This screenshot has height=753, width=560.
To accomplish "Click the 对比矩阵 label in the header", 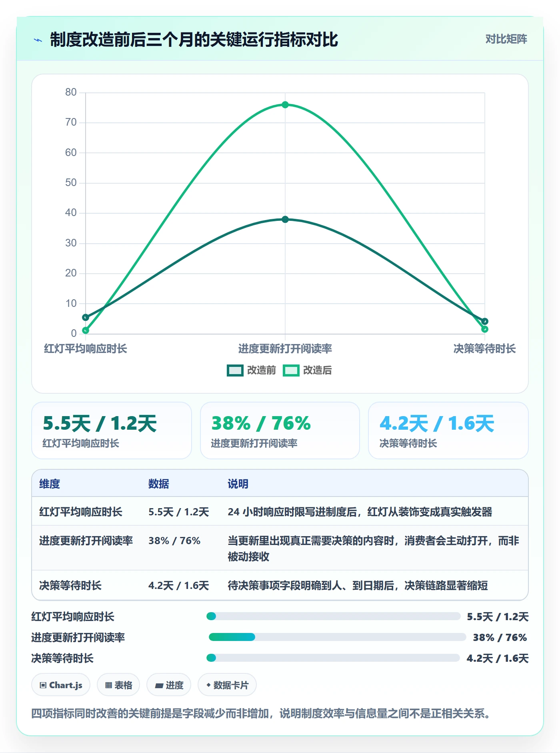I will coord(506,39).
